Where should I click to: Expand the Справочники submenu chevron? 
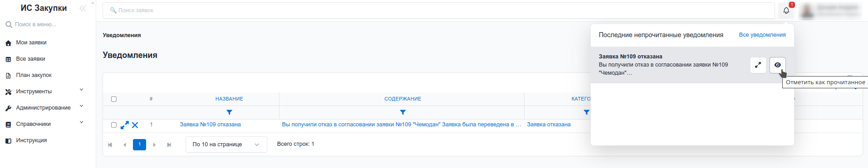[x=82, y=122]
